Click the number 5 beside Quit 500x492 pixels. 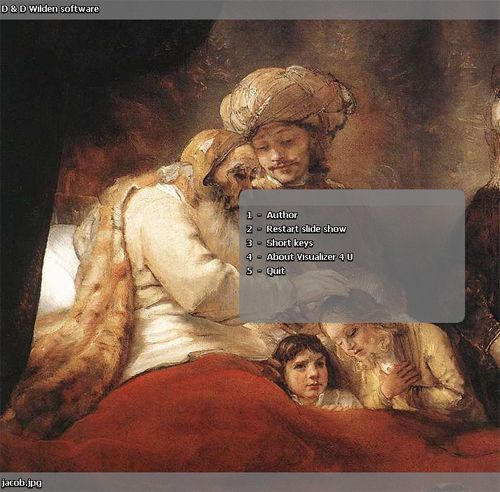[249, 271]
